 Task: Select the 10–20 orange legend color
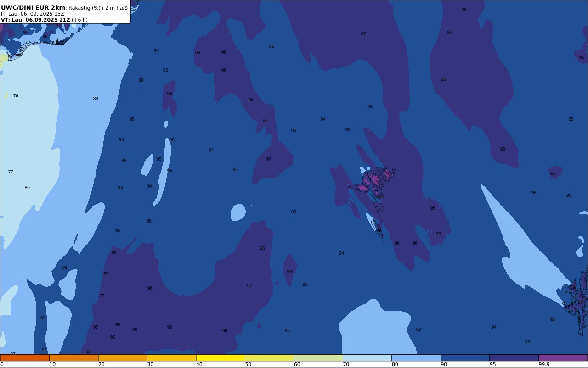pyautogui.click(x=73, y=357)
